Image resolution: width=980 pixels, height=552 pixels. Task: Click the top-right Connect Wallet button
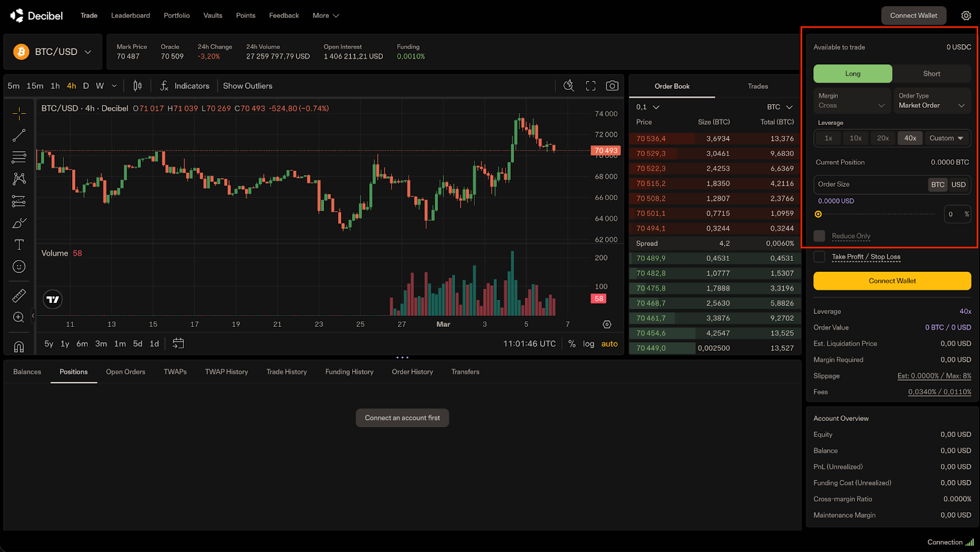[913, 15]
